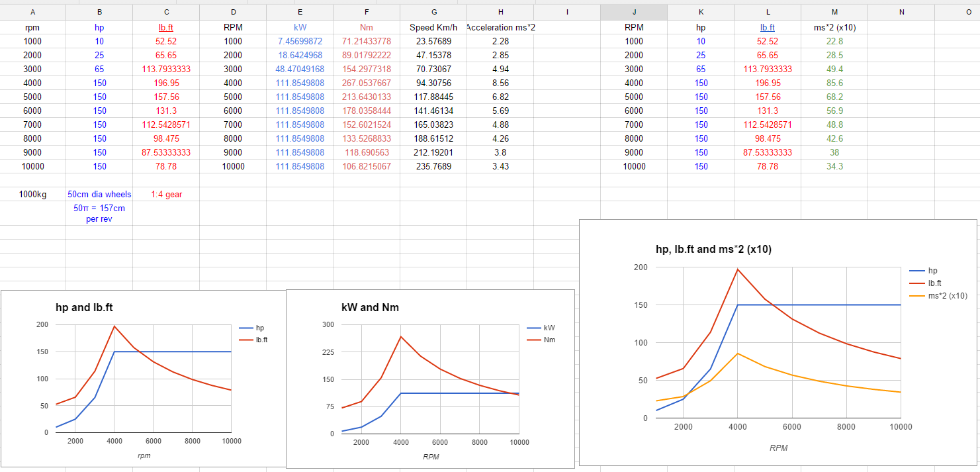Click the underlined lb.ft header in column L
Viewport: 980px width, 472px height.
pyautogui.click(x=768, y=28)
